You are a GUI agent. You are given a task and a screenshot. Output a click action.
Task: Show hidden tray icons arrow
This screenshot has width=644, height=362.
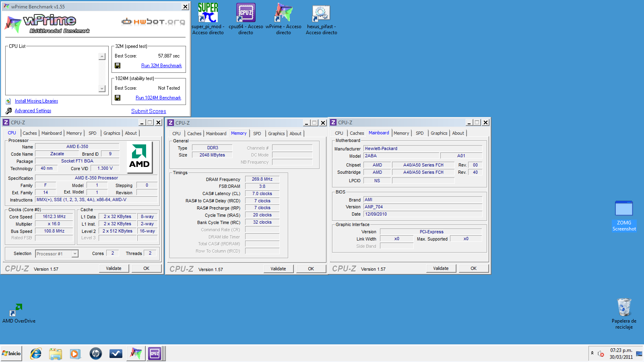(x=592, y=353)
